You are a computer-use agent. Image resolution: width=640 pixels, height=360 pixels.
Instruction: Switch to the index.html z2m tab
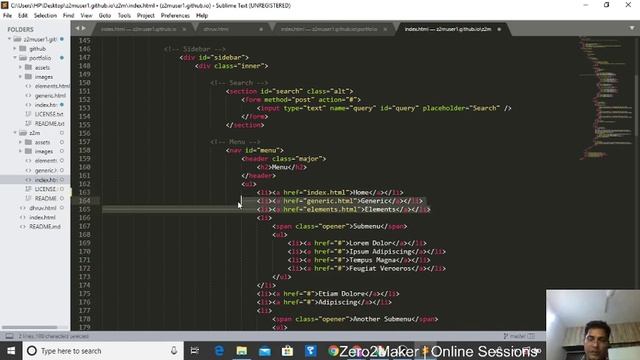[448, 29]
